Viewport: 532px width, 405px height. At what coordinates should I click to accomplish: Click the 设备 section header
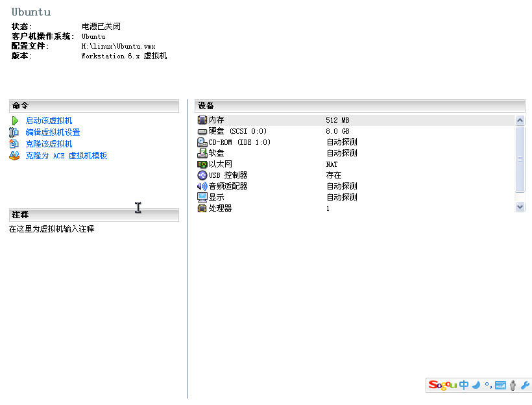point(360,106)
